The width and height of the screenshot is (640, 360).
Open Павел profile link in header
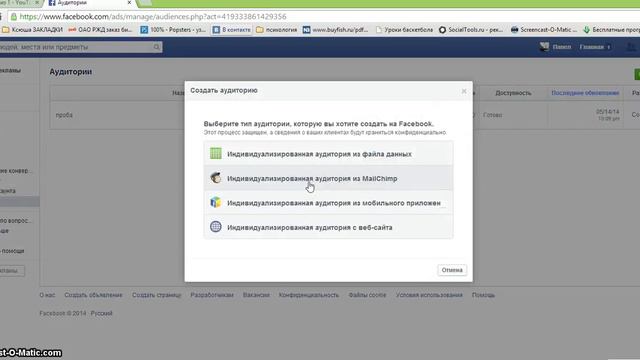pos(562,47)
